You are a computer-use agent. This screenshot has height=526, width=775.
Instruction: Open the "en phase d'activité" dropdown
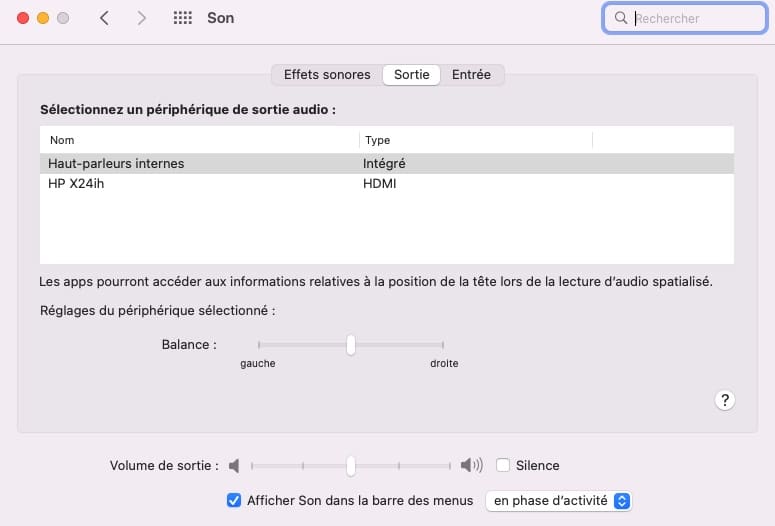click(x=559, y=500)
